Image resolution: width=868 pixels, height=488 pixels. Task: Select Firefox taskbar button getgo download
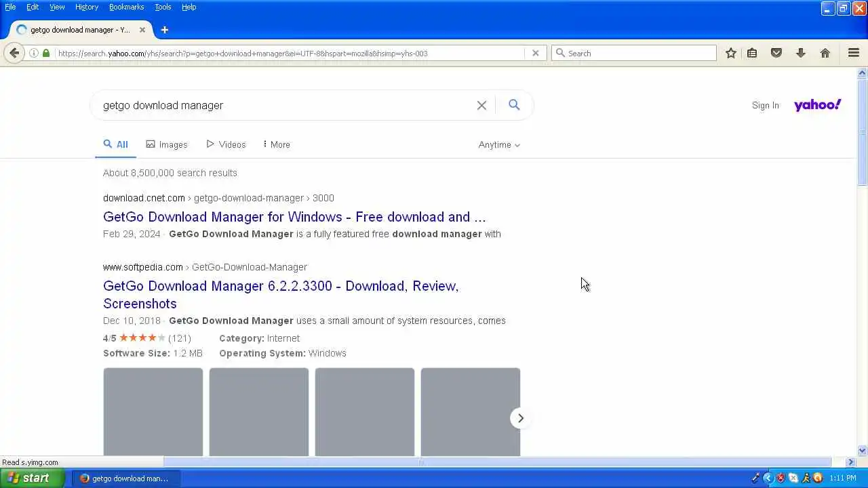point(127,478)
